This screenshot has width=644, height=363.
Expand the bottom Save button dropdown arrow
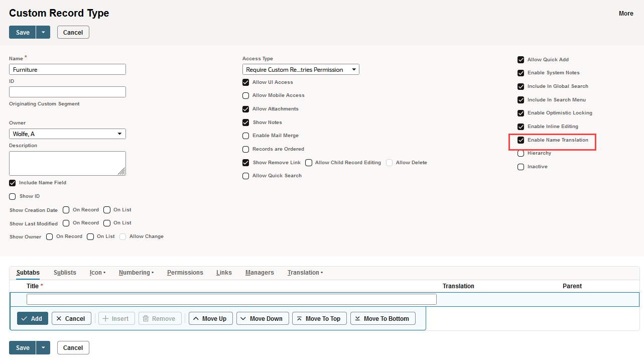click(x=43, y=347)
